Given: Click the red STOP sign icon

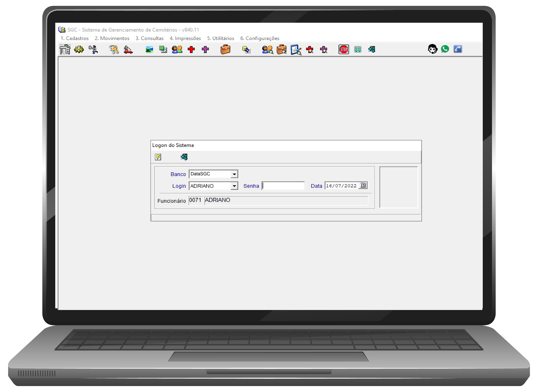Looking at the screenshot, I should click(x=344, y=49).
